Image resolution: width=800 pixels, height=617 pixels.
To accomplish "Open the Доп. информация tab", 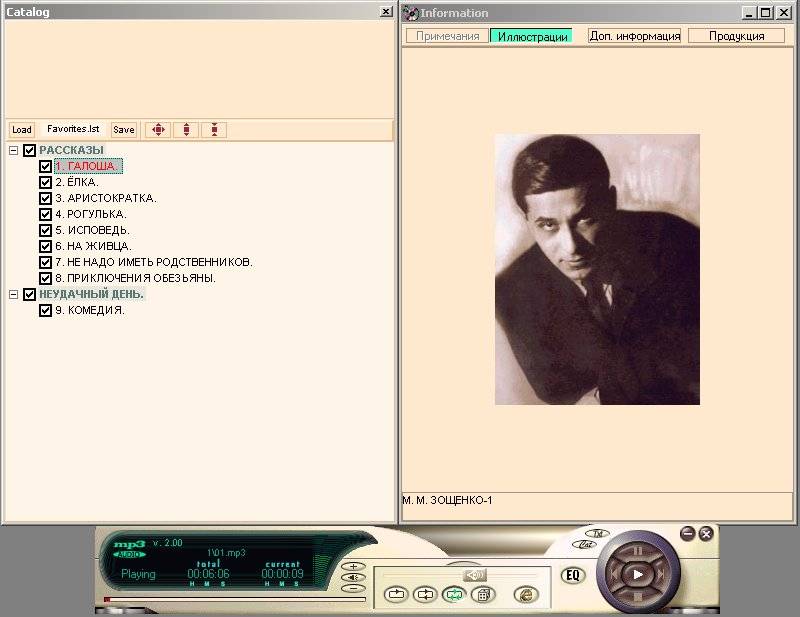I will 634,36.
